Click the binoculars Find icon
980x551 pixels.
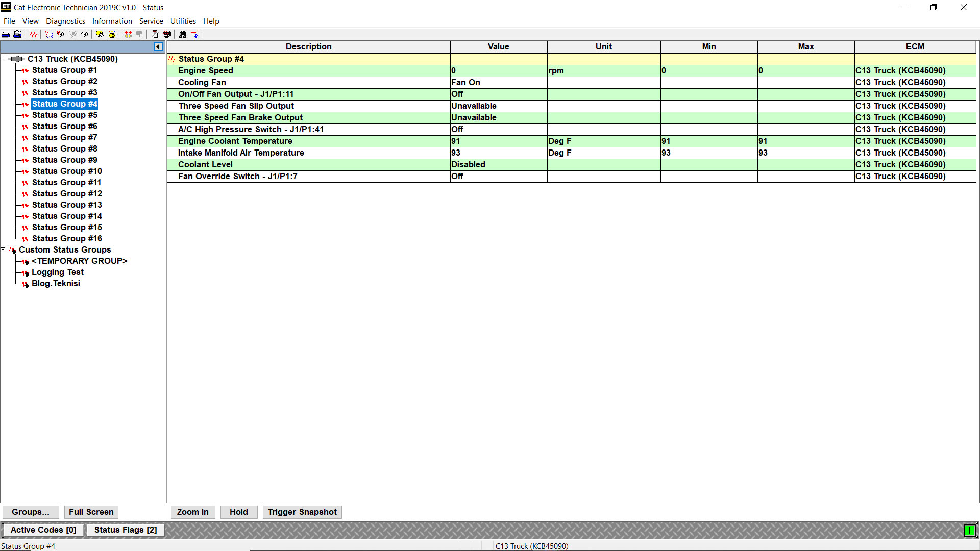182,34
